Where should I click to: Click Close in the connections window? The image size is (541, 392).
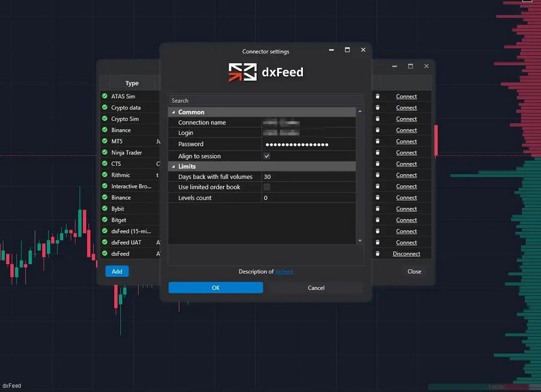[x=414, y=272]
